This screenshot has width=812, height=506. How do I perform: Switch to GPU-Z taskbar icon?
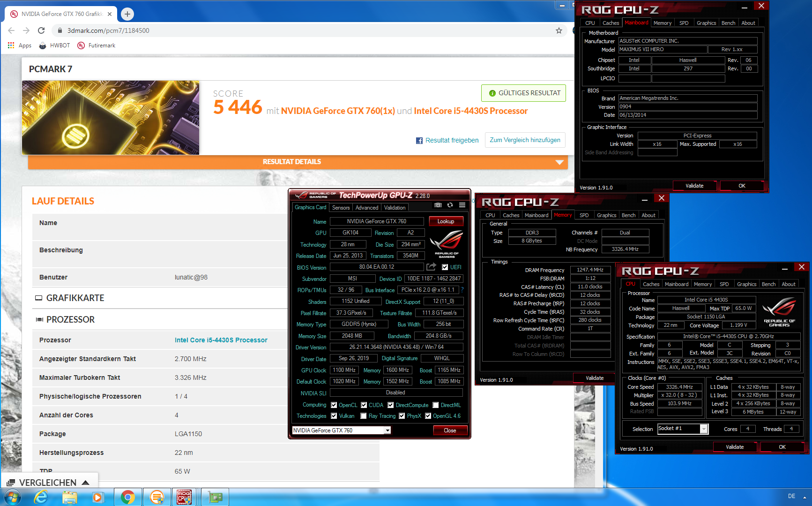click(x=215, y=497)
